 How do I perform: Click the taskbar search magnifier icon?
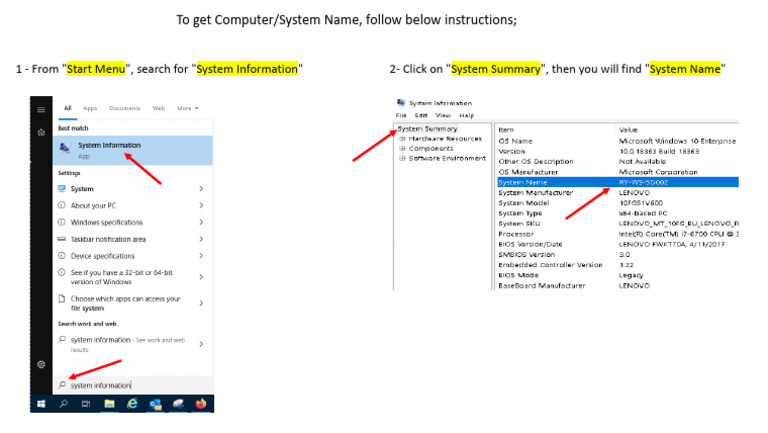[x=64, y=404]
